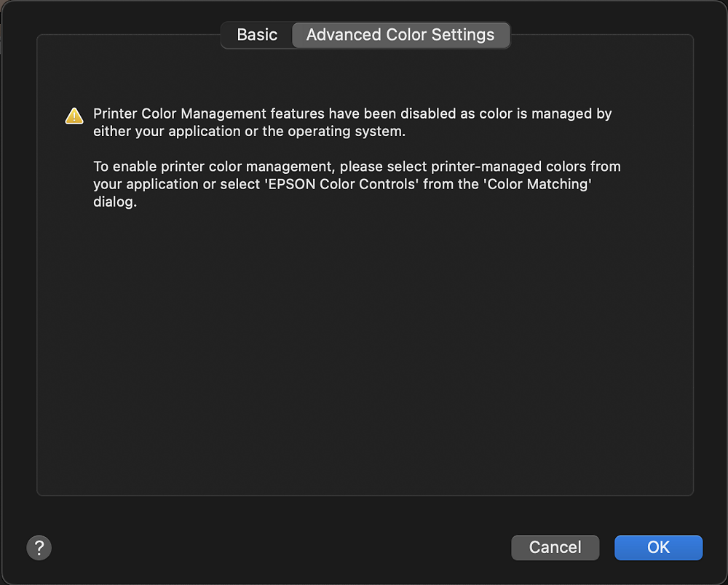Click the caution icon beside the message
This screenshot has height=585, width=728.
74,115
